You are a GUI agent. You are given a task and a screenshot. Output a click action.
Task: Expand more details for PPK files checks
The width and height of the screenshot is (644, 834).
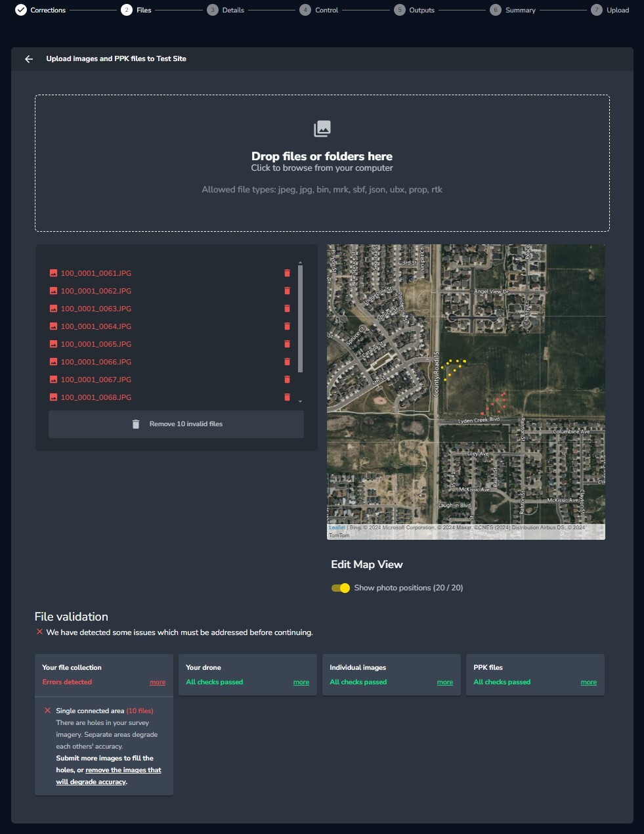(588, 682)
